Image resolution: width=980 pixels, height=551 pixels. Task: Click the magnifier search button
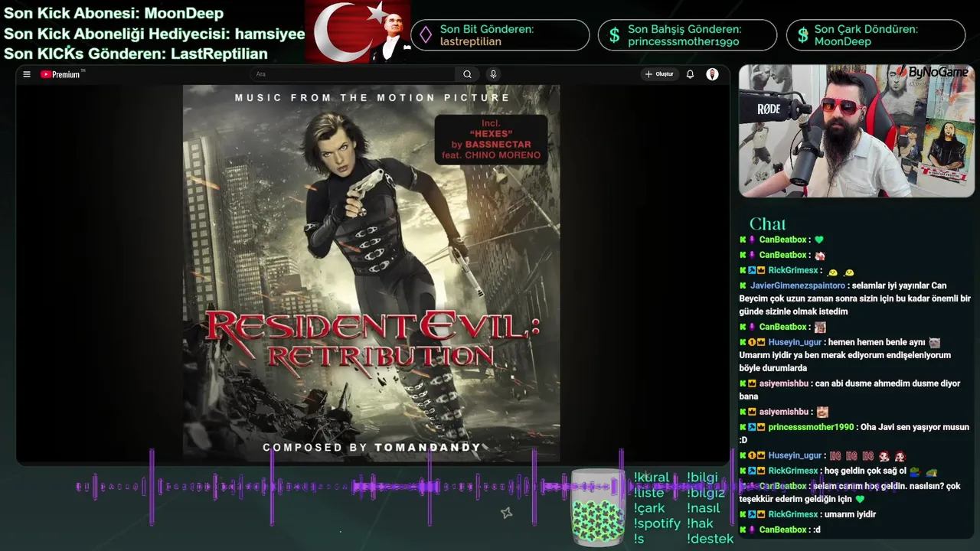467,74
